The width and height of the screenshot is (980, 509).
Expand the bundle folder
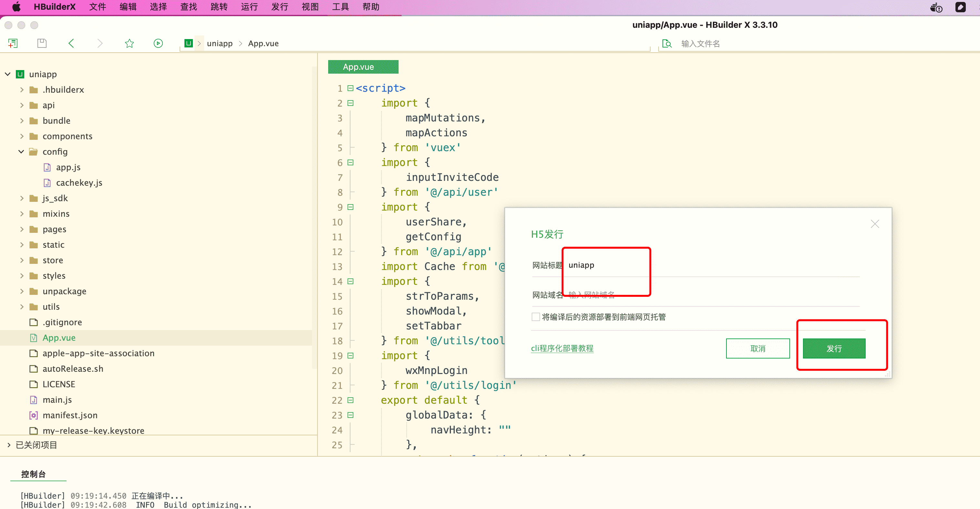[22, 120]
